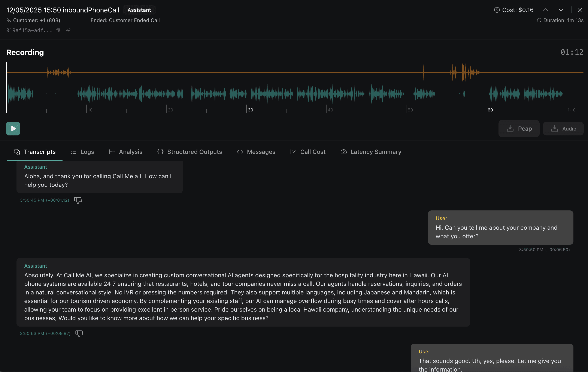The width and height of the screenshot is (588, 372).
Task: Go to previous call with up chevron
Action: [546, 10]
